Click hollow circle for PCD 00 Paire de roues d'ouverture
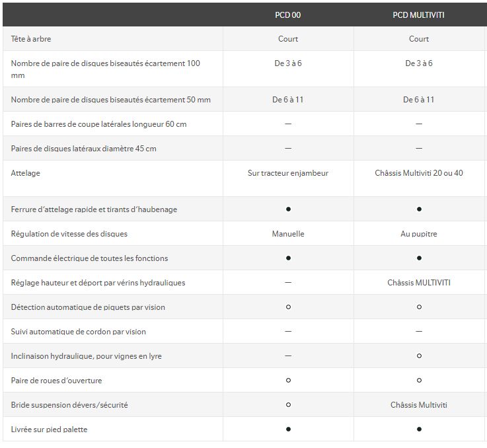The height and width of the screenshot is (448, 487). click(x=288, y=381)
